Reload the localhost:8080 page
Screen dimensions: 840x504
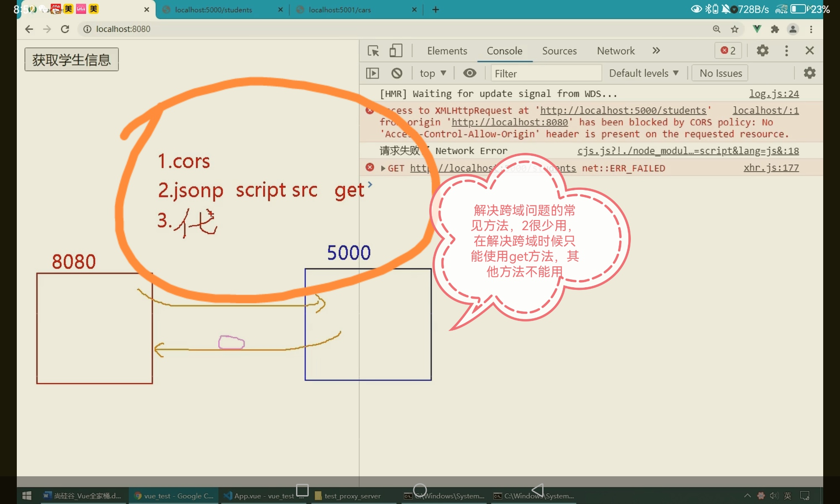pyautogui.click(x=65, y=29)
